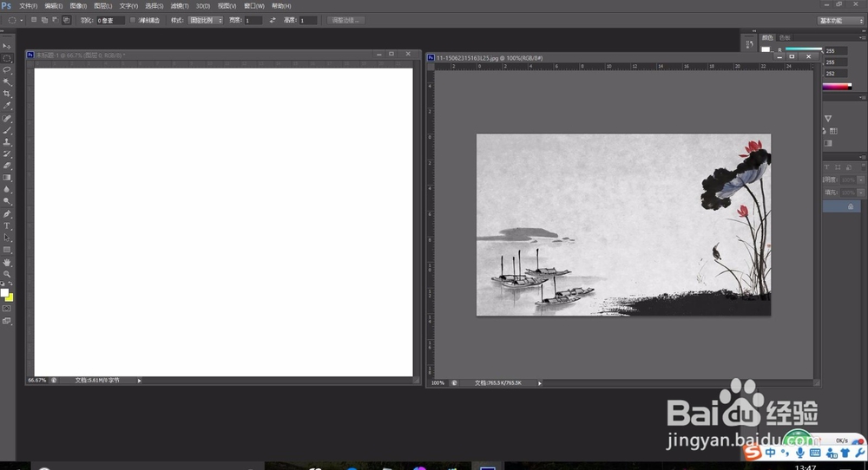This screenshot has width=868, height=470.
Task: Select the Crop tool
Action: click(x=7, y=94)
